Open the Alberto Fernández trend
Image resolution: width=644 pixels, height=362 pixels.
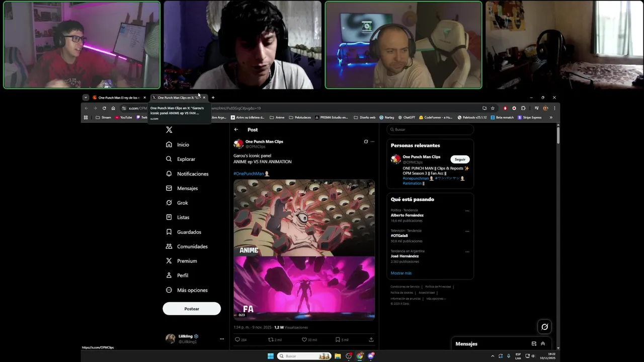[x=407, y=215]
